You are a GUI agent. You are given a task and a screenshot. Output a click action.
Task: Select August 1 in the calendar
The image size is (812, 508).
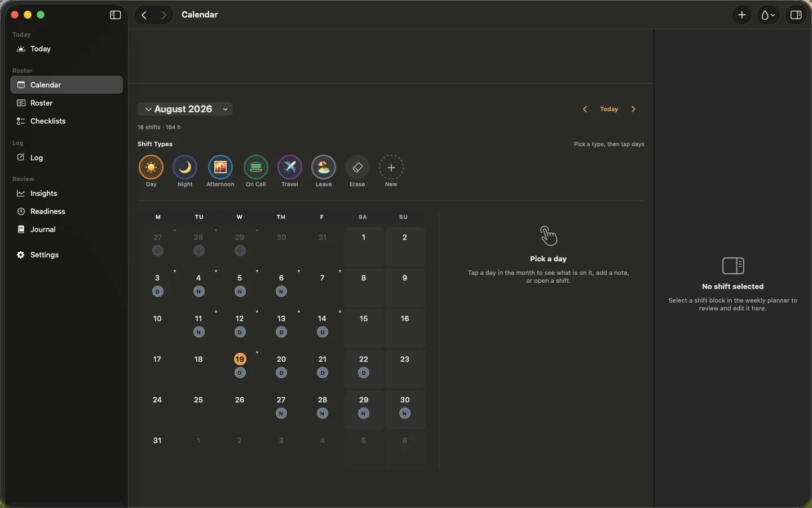tap(365, 247)
